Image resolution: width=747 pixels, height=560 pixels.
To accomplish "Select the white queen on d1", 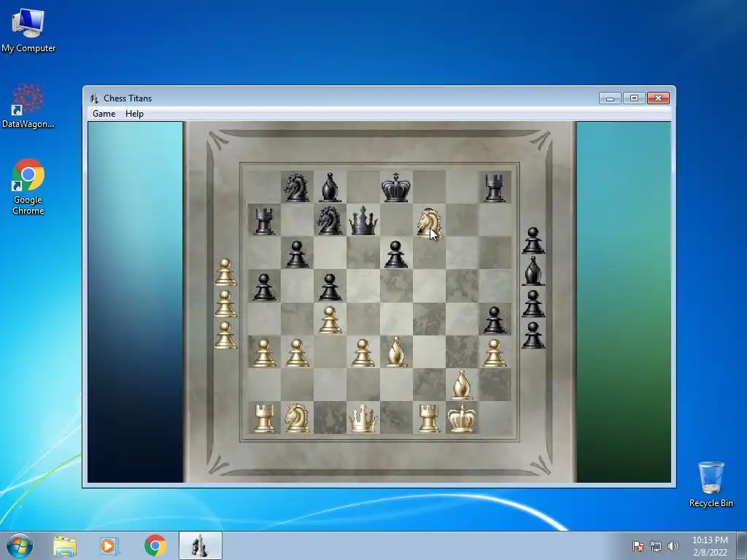I will 363,418.
